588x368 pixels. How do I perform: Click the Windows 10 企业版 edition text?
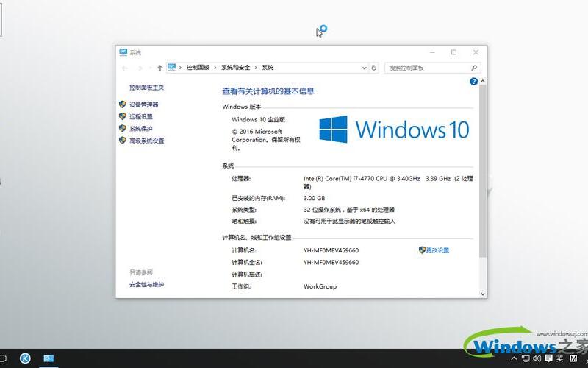click(259, 120)
